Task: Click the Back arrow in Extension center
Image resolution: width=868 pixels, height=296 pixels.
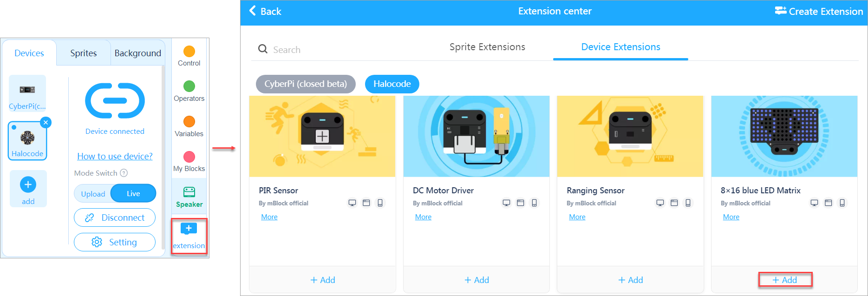Action: pyautogui.click(x=253, y=11)
